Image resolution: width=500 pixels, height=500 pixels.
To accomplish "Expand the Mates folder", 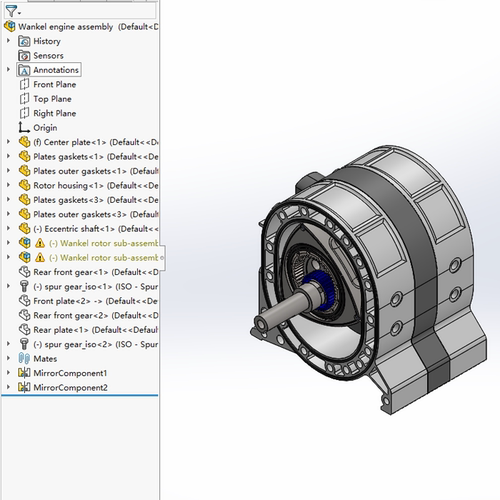I will point(8,358).
